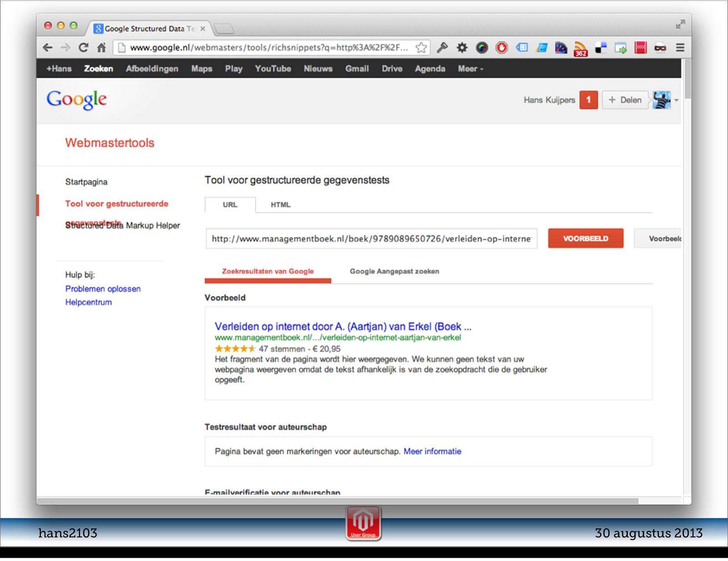
Task: Click the + Delen share button
Action: (625, 100)
